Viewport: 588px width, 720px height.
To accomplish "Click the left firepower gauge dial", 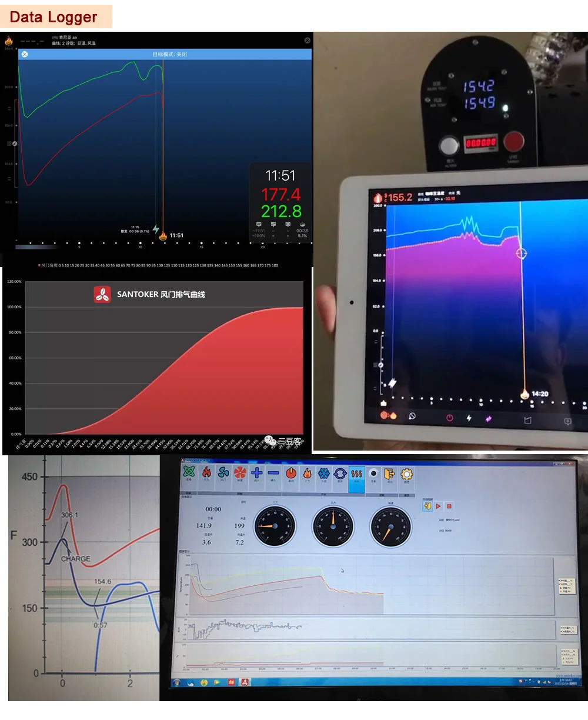I will 275,526.
